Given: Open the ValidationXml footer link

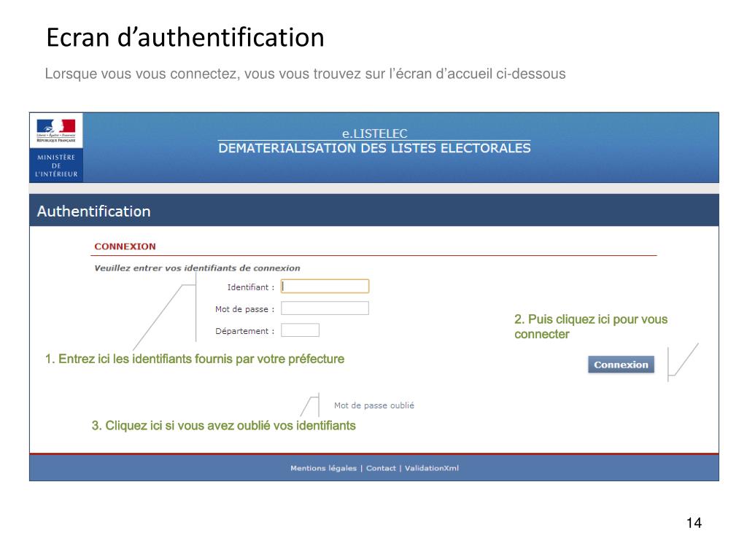Looking at the screenshot, I should coord(432,468).
